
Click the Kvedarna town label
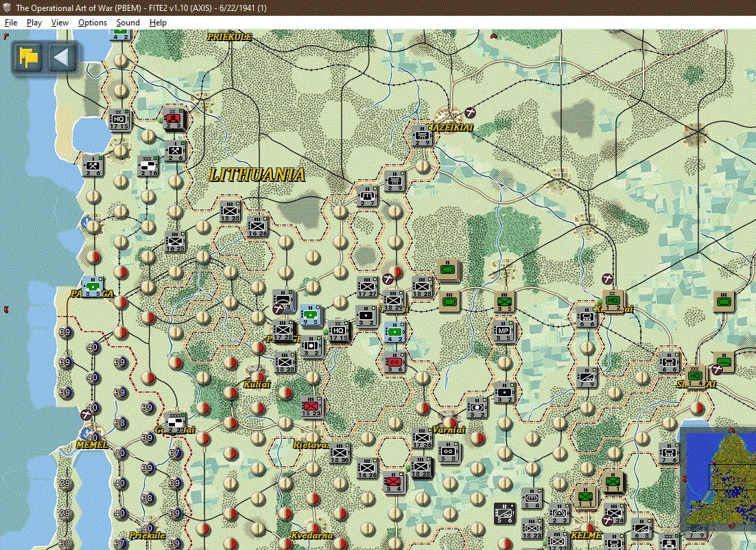pyautogui.click(x=312, y=536)
